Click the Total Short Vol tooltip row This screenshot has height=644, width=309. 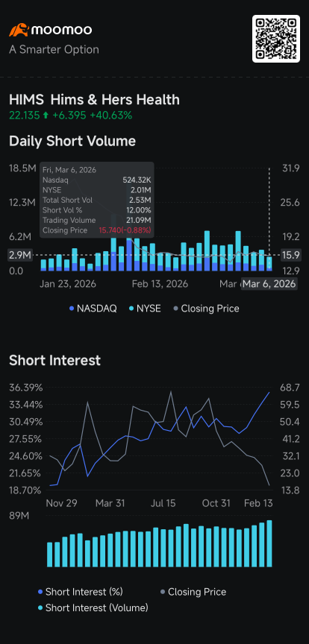97,201
